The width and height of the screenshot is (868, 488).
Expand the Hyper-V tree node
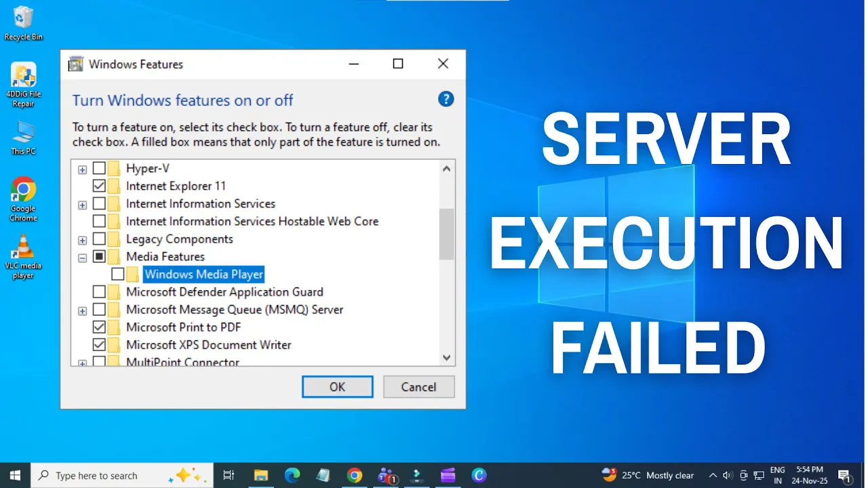pyautogui.click(x=82, y=168)
